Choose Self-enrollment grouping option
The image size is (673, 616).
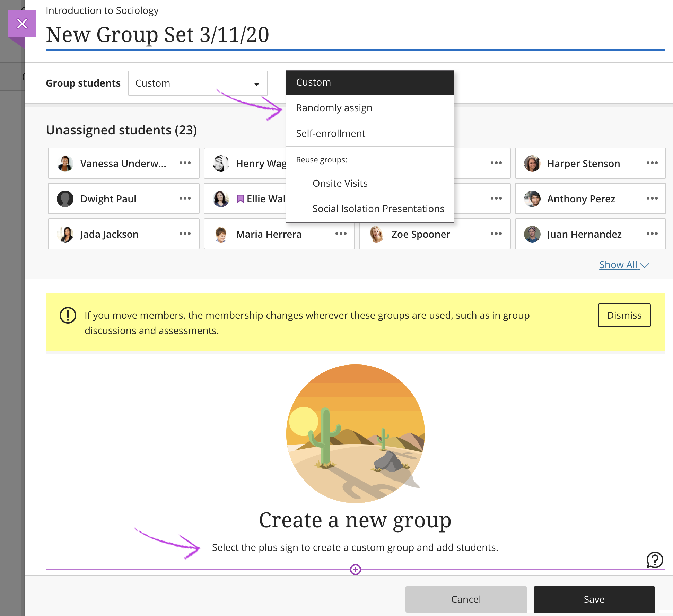pos(330,133)
